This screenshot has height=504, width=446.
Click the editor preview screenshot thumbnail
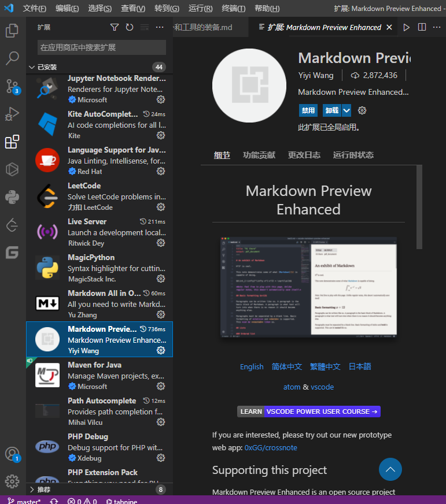308,287
